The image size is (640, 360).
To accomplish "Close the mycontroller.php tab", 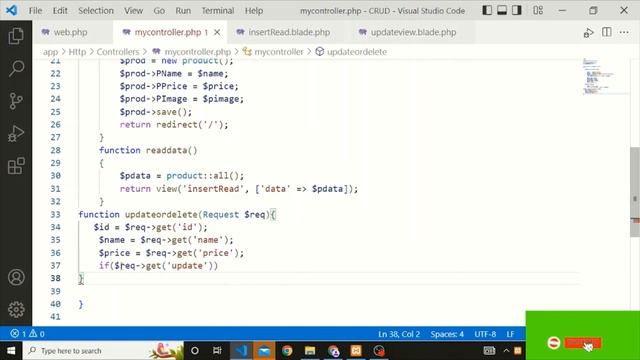I will [217, 32].
